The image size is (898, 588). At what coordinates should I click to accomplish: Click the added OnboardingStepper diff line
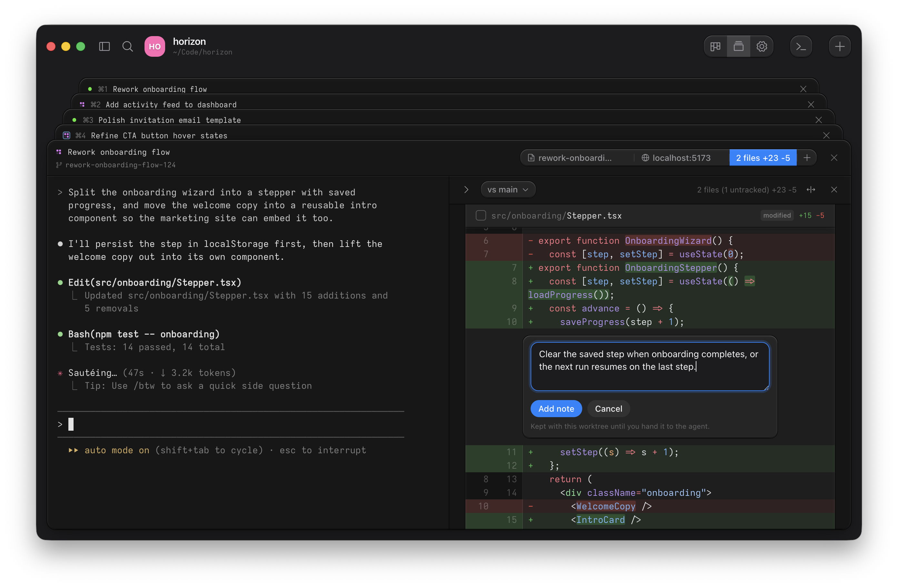(650, 268)
